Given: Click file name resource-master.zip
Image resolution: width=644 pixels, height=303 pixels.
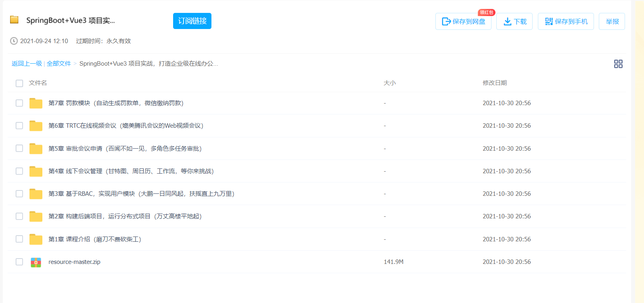Looking at the screenshot, I should click(x=74, y=262).
